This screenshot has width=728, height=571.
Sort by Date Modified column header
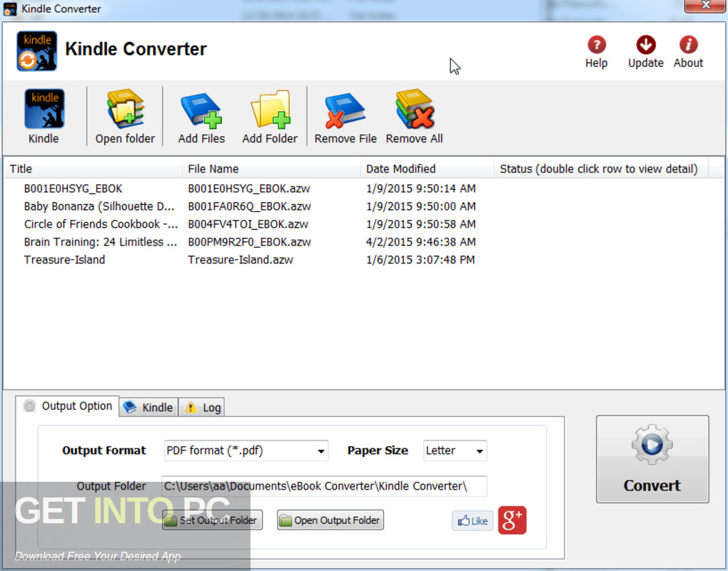[427, 168]
